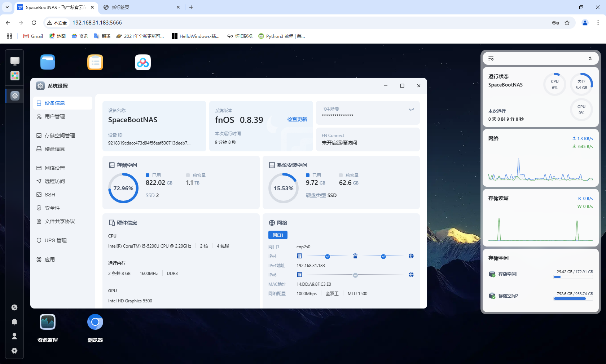Open widget panel settings icon
606x364 pixels.
coord(491,58)
